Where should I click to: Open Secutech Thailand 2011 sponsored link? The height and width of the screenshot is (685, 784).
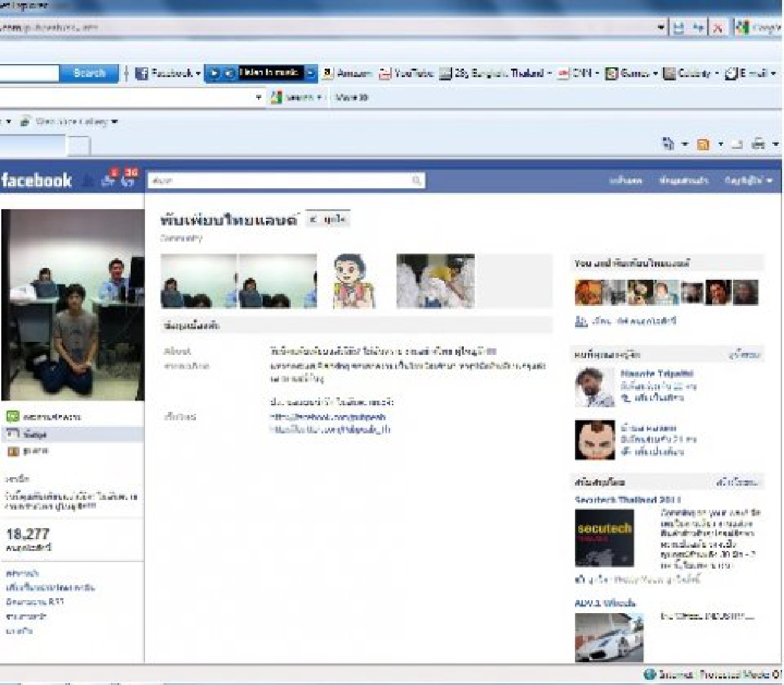tap(627, 500)
